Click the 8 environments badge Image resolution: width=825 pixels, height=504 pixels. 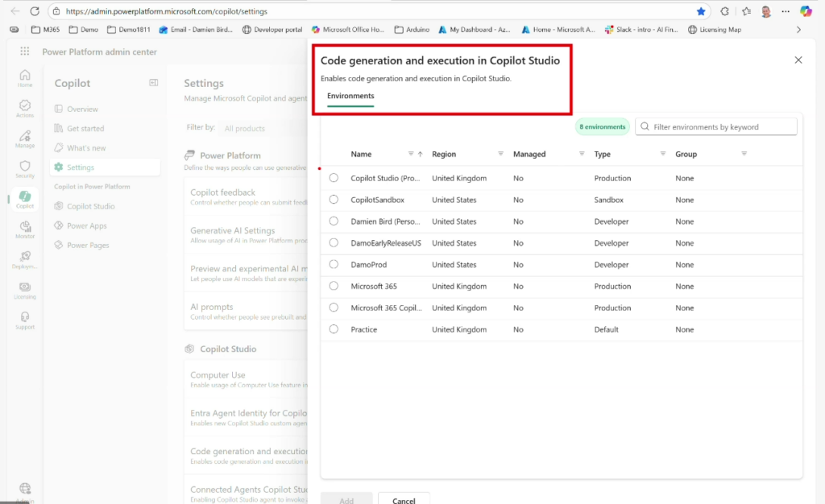(x=603, y=126)
